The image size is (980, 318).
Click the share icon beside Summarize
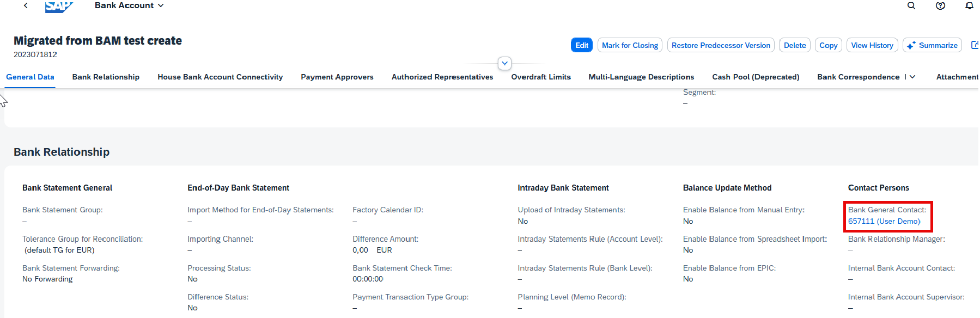[975, 45]
